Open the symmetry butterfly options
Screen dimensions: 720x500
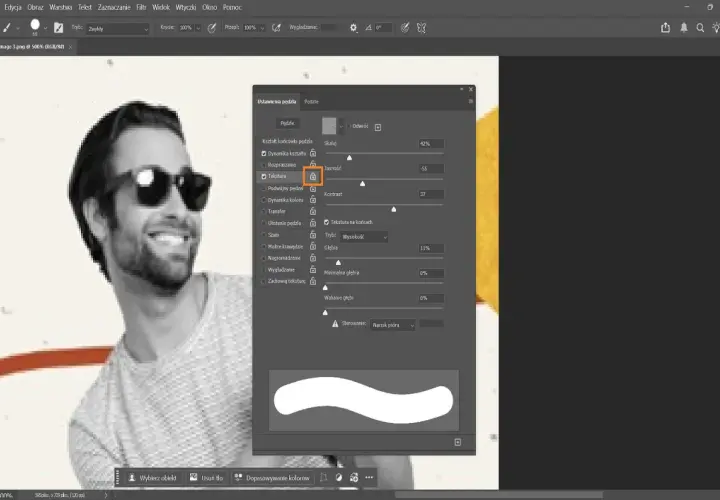pyautogui.click(x=421, y=28)
